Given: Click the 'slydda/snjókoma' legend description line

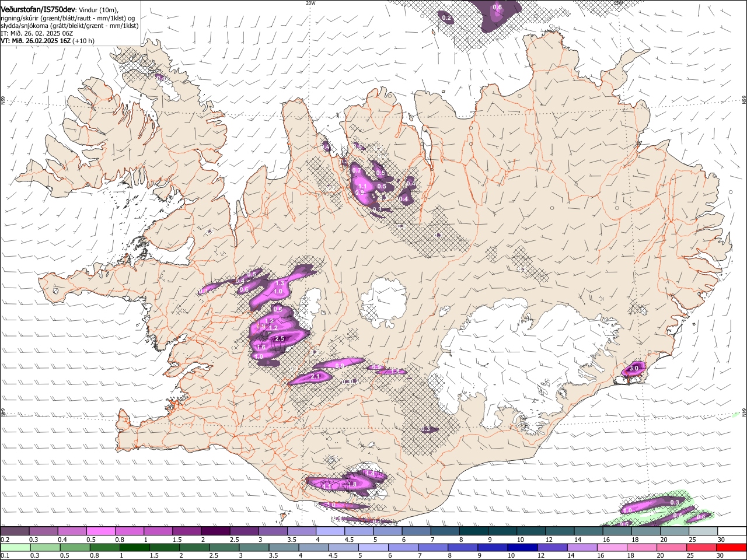Looking at the screenshot, I should (x=69, y=26).
